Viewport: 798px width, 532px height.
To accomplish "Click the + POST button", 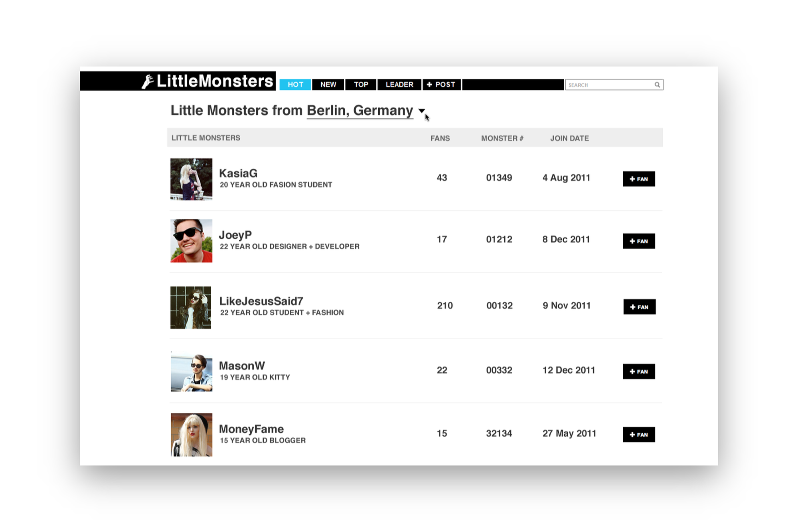I will coord(441,85).
